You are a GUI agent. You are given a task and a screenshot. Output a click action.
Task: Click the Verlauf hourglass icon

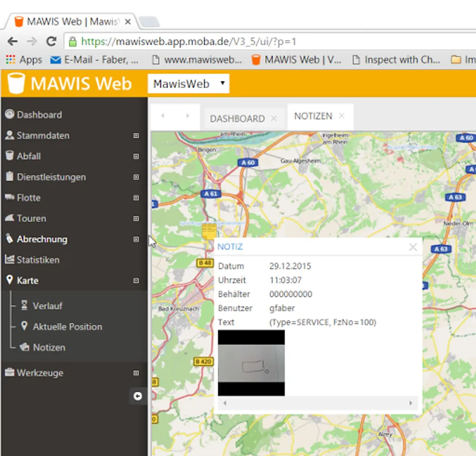(24, 305)
